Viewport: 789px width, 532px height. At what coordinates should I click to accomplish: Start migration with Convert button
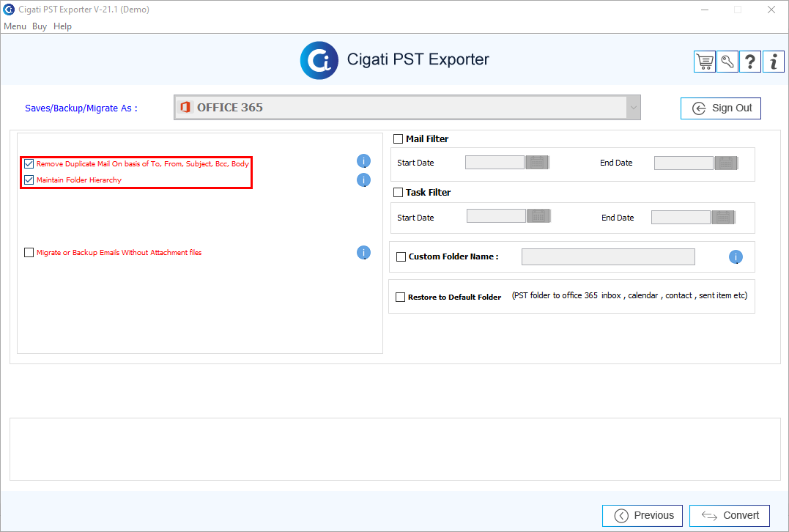[730, 515]
